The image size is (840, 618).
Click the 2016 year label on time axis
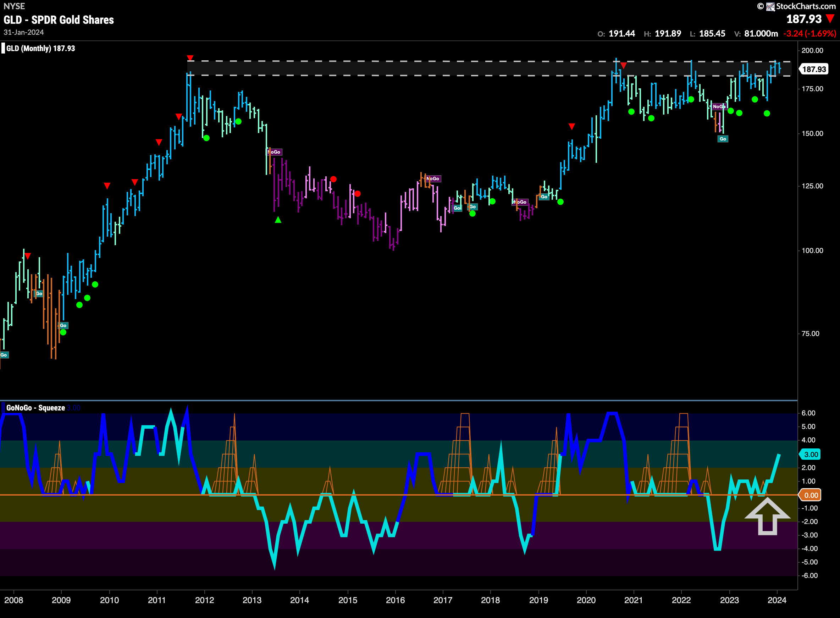click(x=395, y=600)
